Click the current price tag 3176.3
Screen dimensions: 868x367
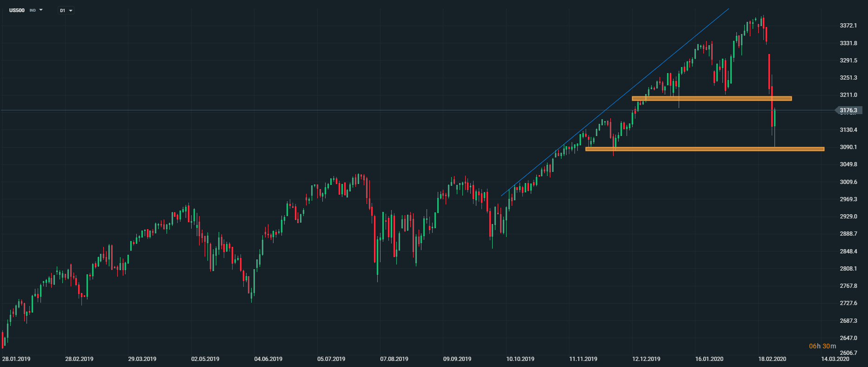(x=848, y=110)
